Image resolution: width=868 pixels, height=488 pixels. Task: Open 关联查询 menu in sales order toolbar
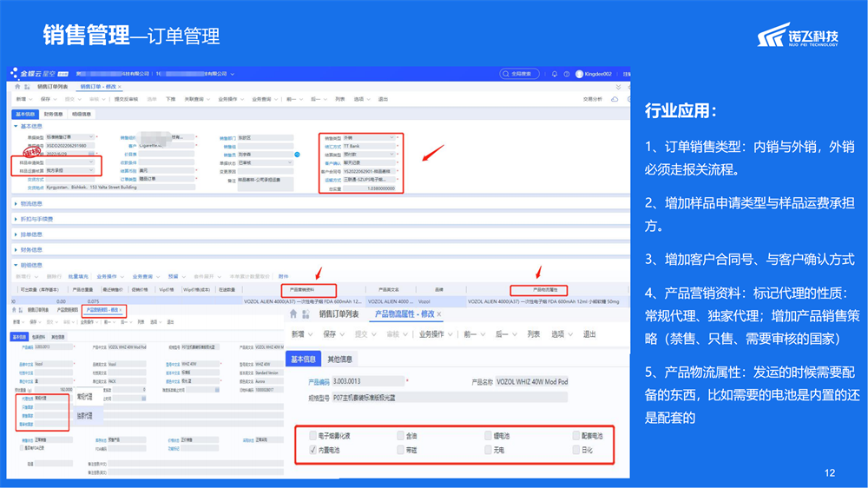point(196,99)
